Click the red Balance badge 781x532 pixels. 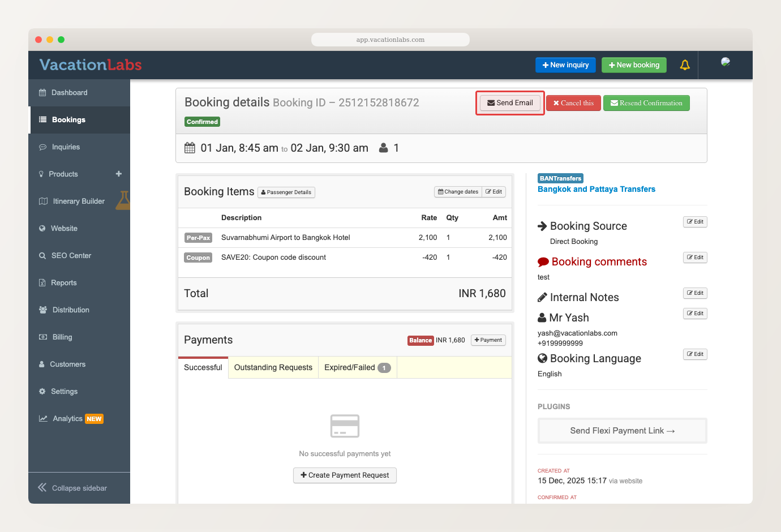click(x=420, y=341)
